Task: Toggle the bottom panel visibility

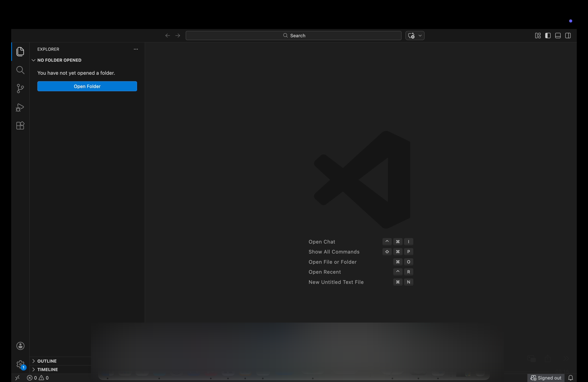Action: coord(558,36)
